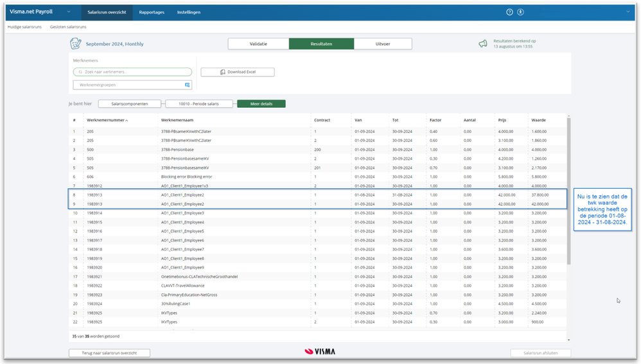Select the Cla-PrimaryEducation-NetGross row
Image resolution: width=641 pixels, height=364 pixels.
coord(318,295)
